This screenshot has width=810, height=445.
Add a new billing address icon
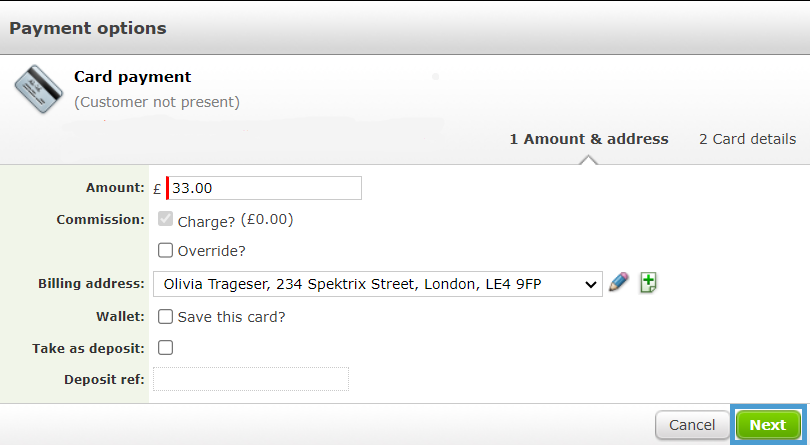pos(648,283)
